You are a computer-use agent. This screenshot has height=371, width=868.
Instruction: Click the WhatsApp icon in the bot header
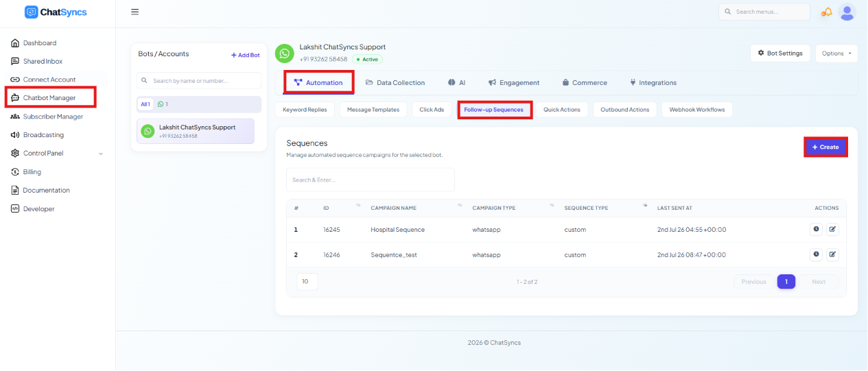284,53
